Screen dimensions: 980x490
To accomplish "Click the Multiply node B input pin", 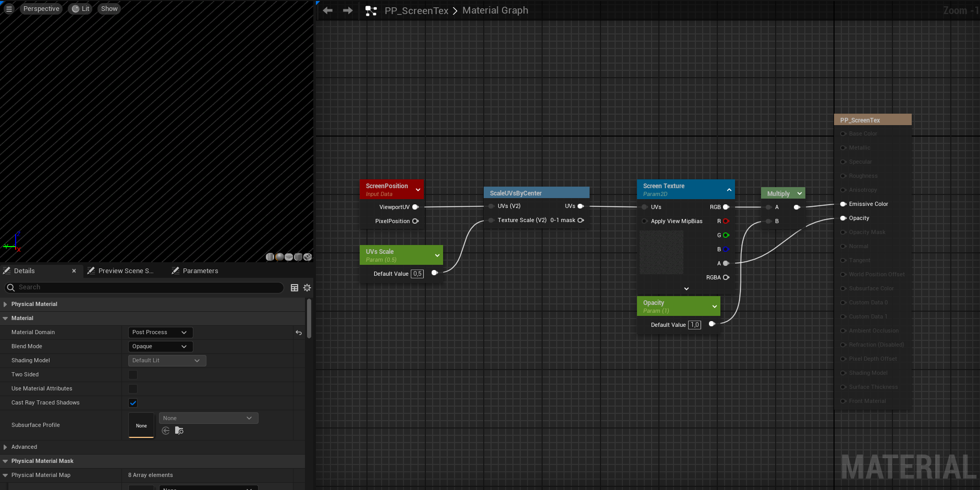I will [x=768, y=221].
